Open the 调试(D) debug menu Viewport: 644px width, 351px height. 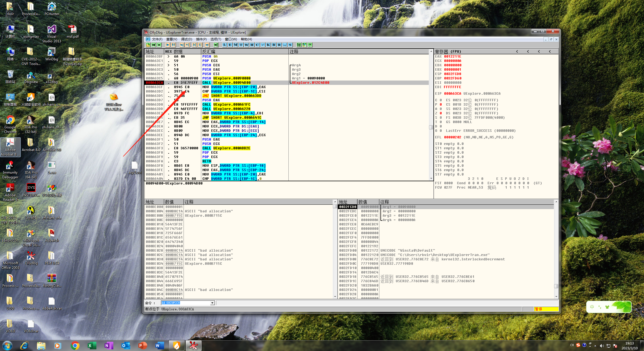coord(187,39)
